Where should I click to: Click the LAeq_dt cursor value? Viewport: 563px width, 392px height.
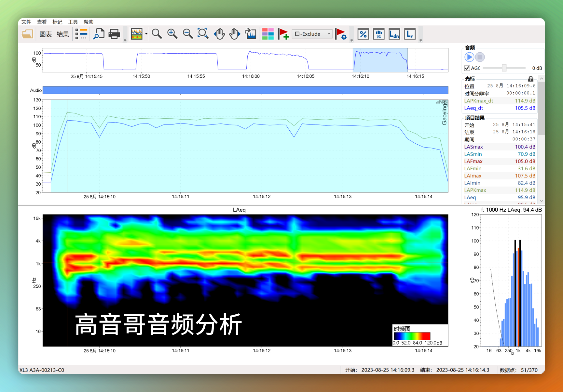[525, 108]
